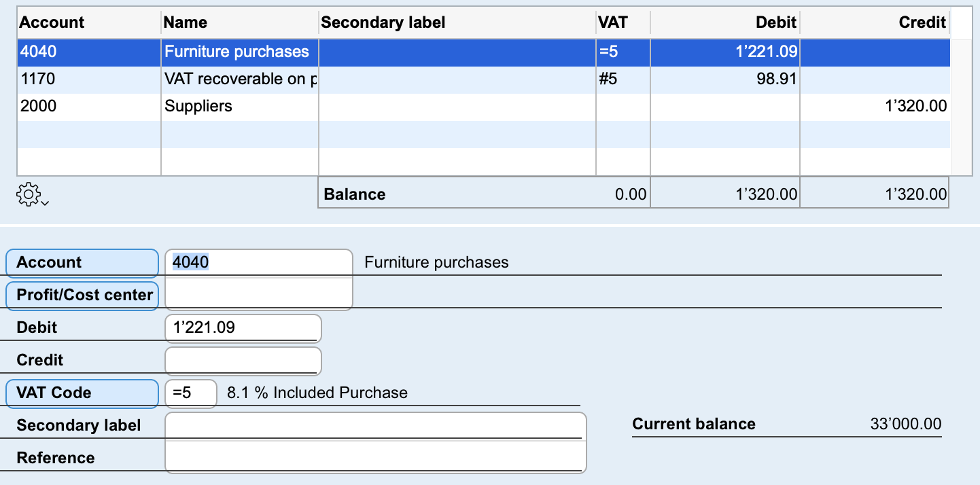Click the Account column header
Image resolution: width=980 pixels, height=485 pixels.
(89, 22)
